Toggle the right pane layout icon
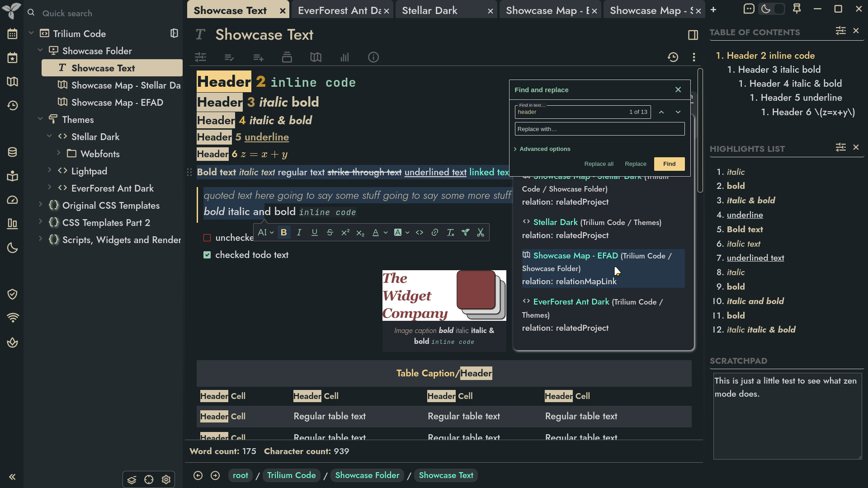Viewport: 868px width, 488px height. tap(693, 35)
